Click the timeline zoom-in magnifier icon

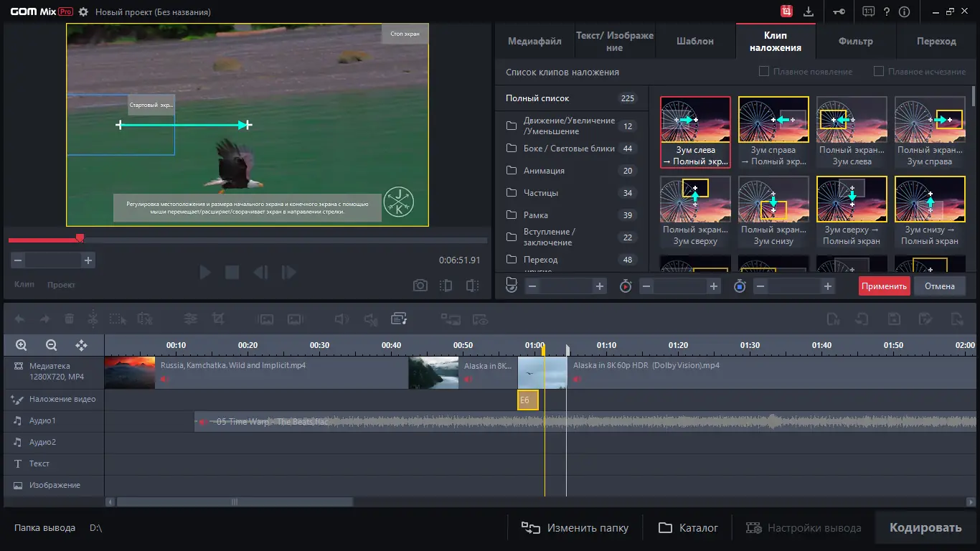coord(22,345)
